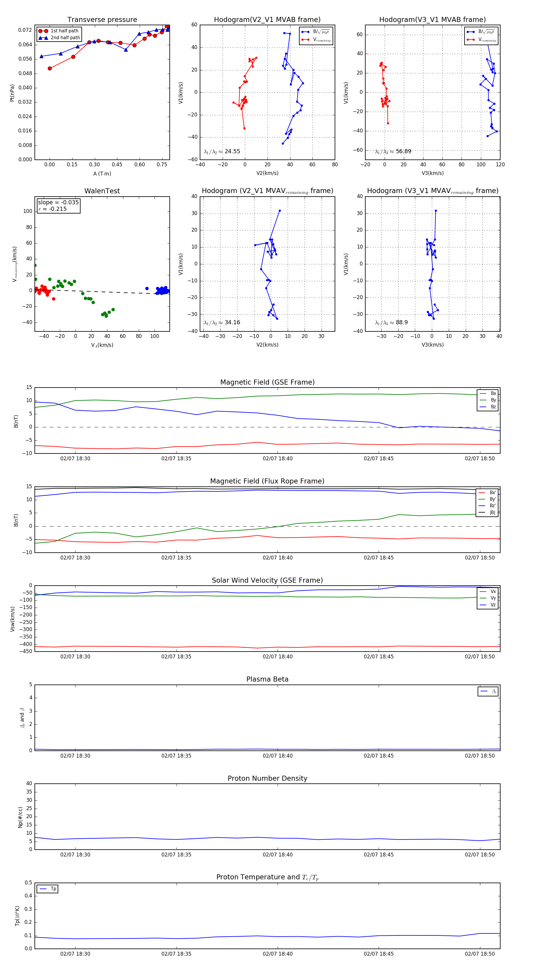Click 'Proton Number Density' title
535x980 pixels.
point(267,778)
